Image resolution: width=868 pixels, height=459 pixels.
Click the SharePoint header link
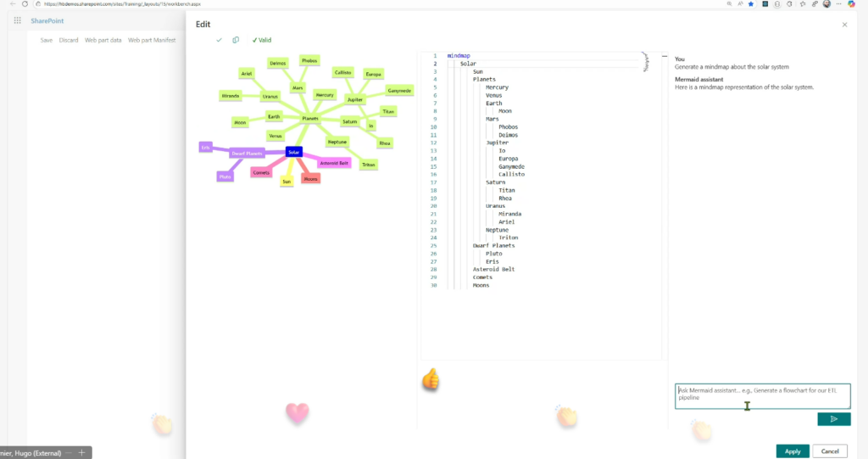47,20
